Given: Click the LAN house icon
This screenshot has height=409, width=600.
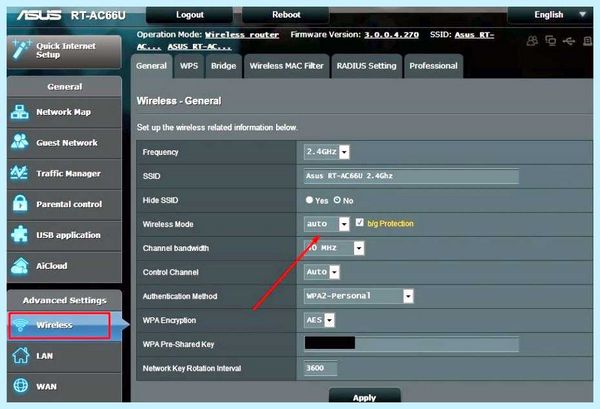Looking at the screenshot, I should (21, 355).
